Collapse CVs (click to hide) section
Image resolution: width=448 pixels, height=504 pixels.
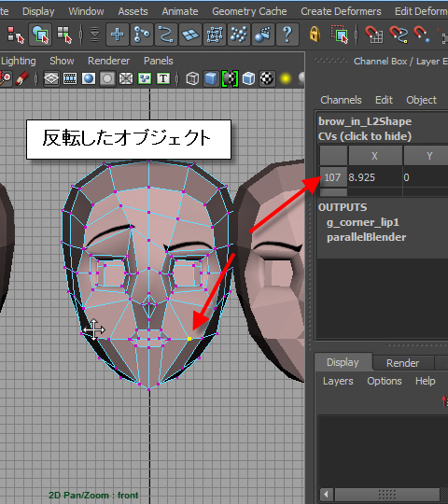[x=365, y=136]
